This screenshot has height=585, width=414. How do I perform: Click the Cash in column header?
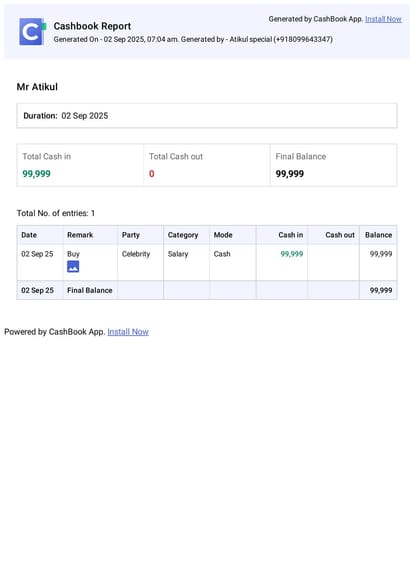[x=291, y=235]
